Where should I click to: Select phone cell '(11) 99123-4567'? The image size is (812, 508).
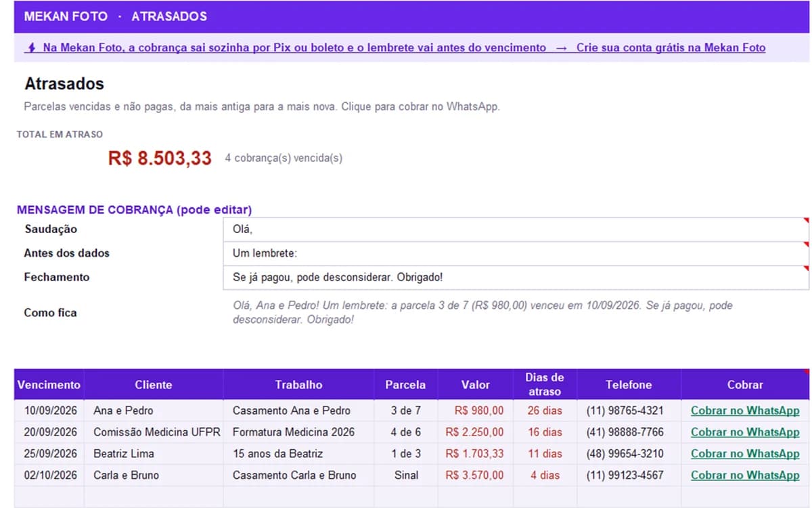(629, 475)
